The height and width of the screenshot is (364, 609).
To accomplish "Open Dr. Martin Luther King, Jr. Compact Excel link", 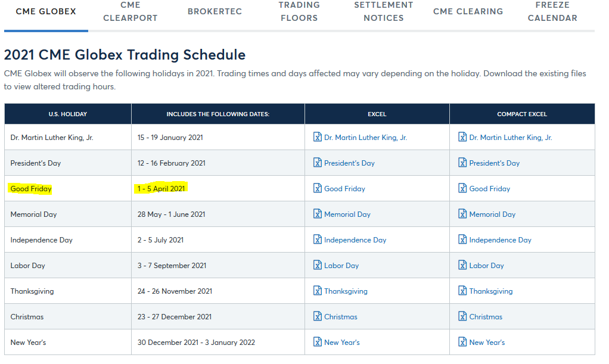I will click(510, 138).
